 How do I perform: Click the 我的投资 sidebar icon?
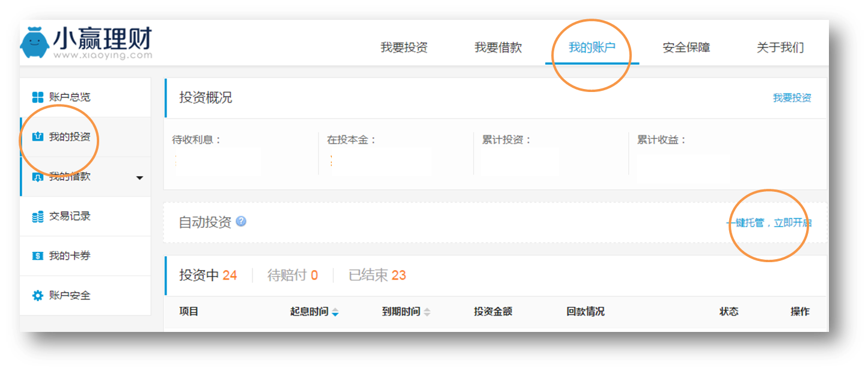[38, 137]
